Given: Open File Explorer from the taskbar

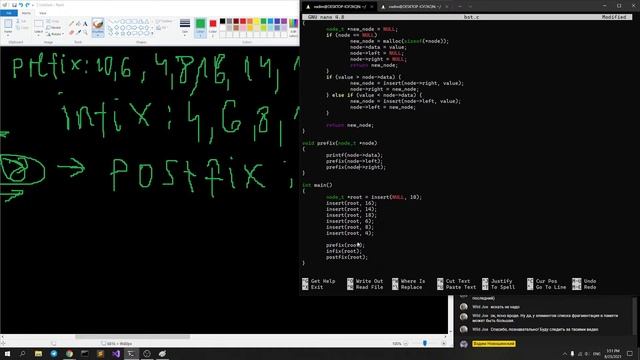Looking at the screenshot, I should tap(38, 353).
